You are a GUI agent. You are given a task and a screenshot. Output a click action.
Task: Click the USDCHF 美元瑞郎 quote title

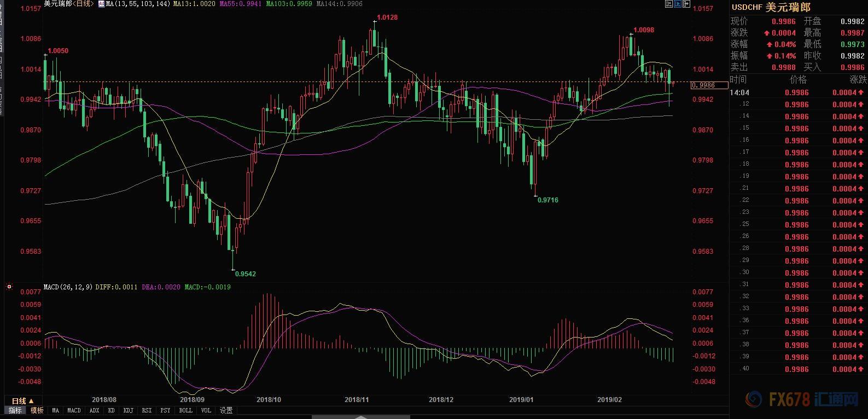coord(771,8)
